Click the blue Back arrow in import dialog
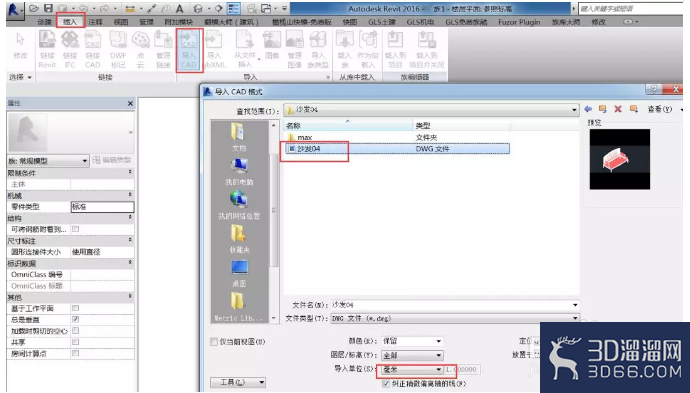Screen dimensions: 690x393 [588, 109]
